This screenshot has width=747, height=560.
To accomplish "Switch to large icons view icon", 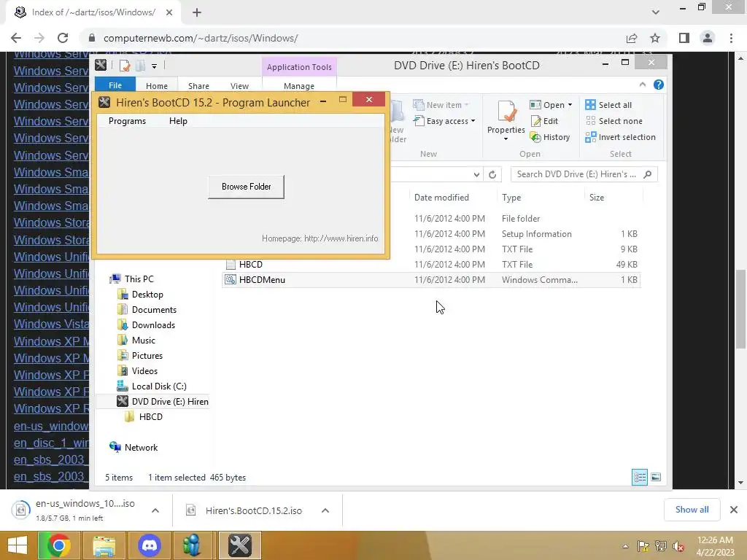I will 656,477.
